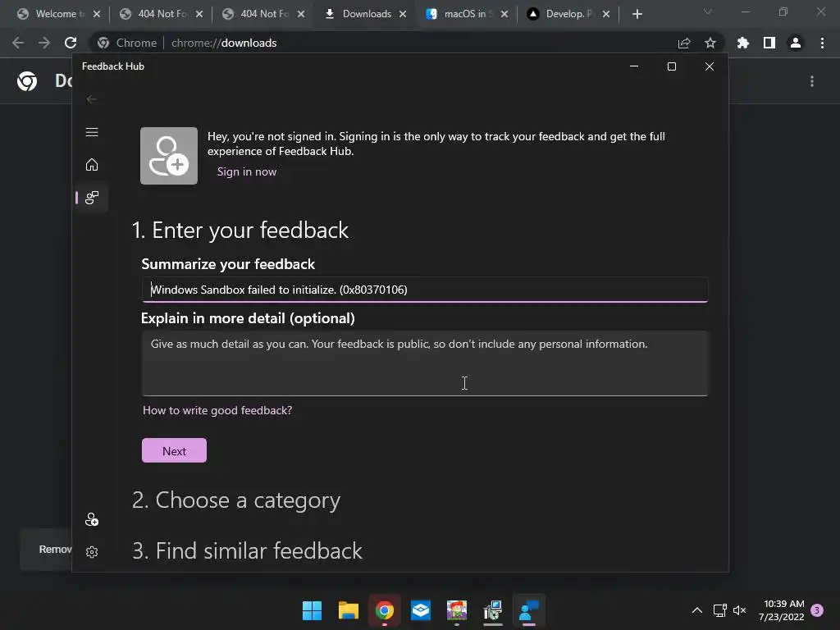The image size is (840, 630).
Task: Open Chrome tab search dropdown
Action: (708, 11)
